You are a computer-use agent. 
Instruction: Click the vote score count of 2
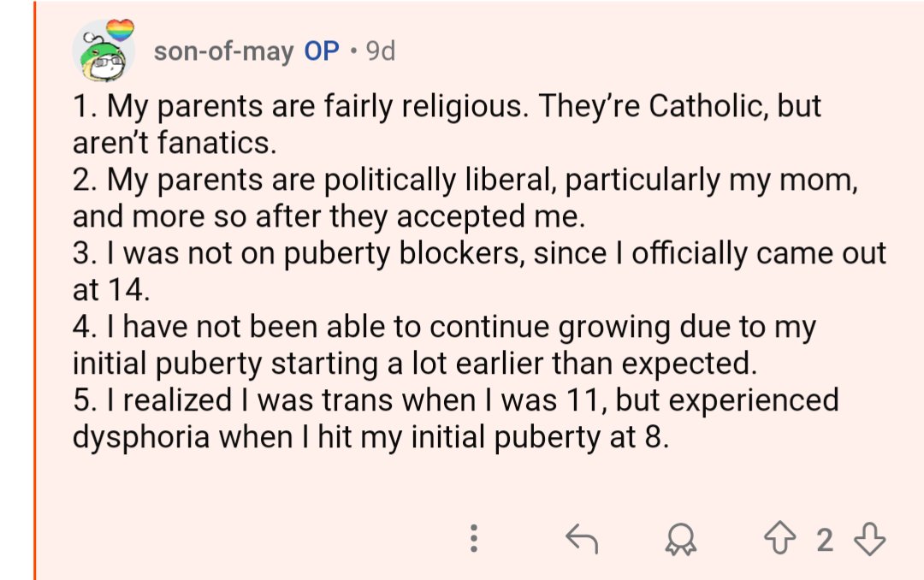click(825, 540)
